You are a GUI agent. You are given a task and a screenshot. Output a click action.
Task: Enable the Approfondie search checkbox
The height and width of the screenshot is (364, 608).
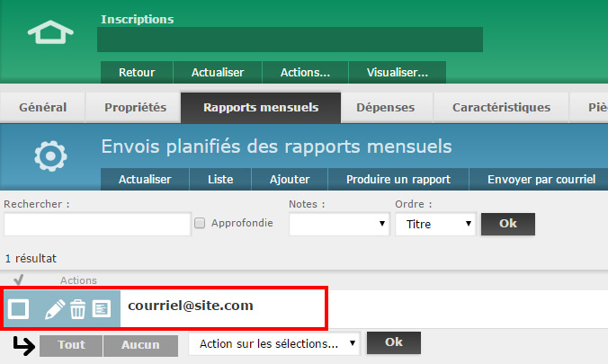coord(201,223)
